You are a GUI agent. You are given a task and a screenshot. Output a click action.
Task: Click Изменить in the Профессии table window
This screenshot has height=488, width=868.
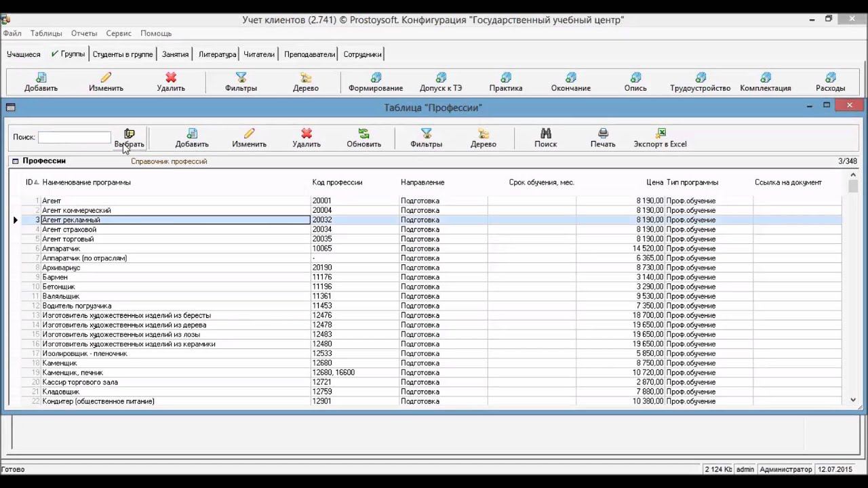coord(249,138)
